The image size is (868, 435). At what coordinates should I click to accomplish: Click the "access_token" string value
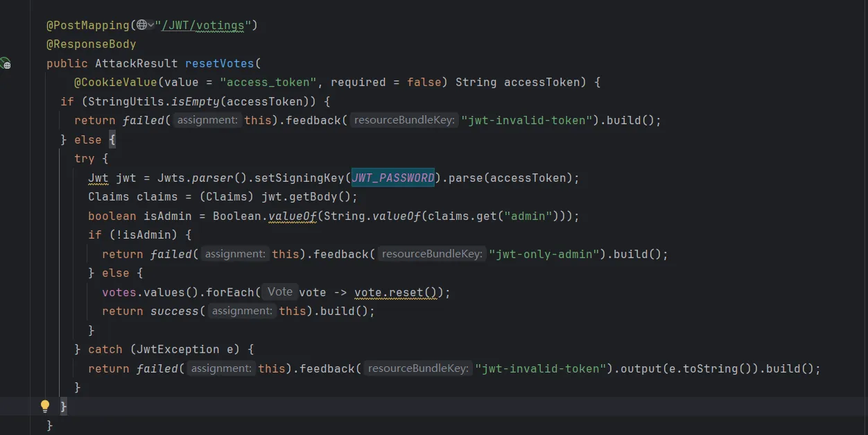pos(268,83)
